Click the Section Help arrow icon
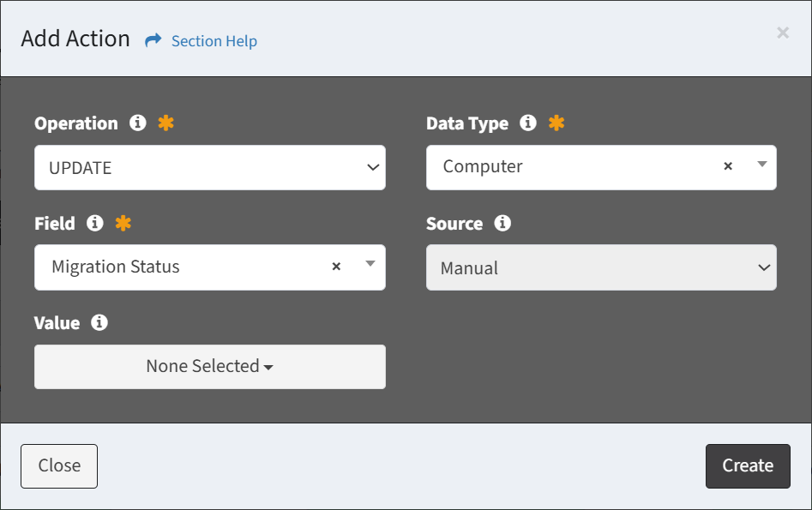The width and height of the screenshot is (812, 510). (153, 40)
